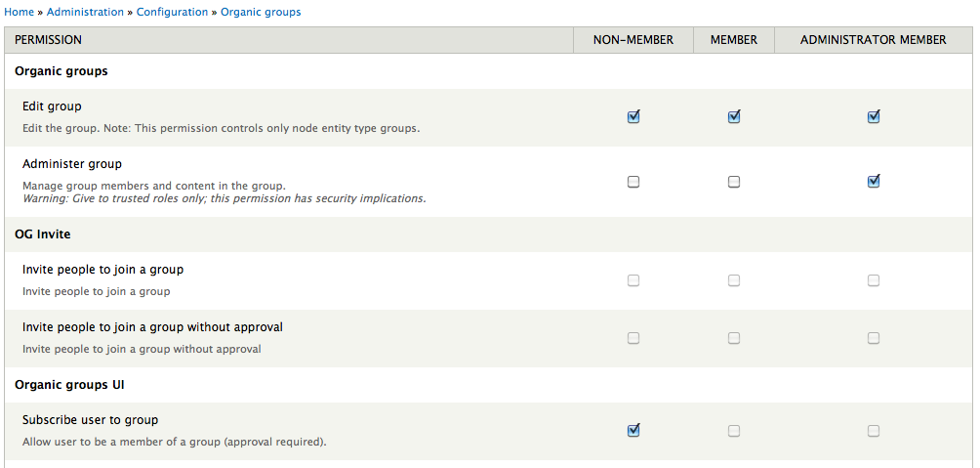
Task: Enable Administer group for Member
Action: (734, 182)
